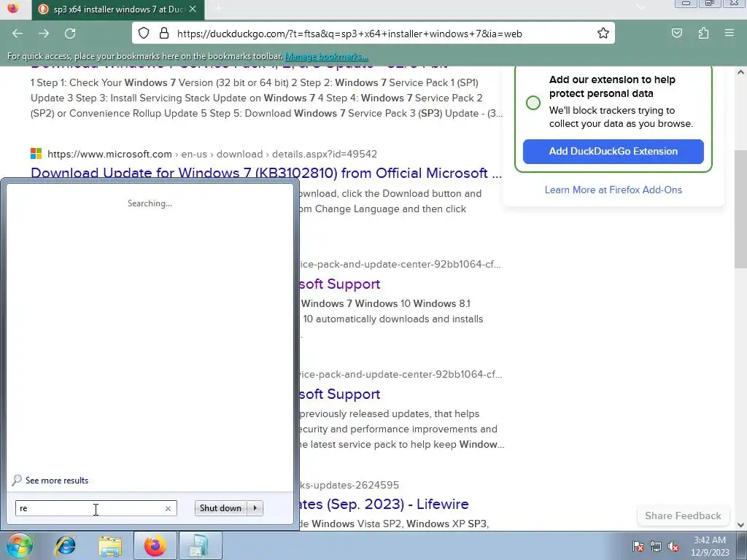Image resolution: width=747 pixels, height=560 pixels.
Task: Click the first "soft Support" result title
Action: click(340, 284)
